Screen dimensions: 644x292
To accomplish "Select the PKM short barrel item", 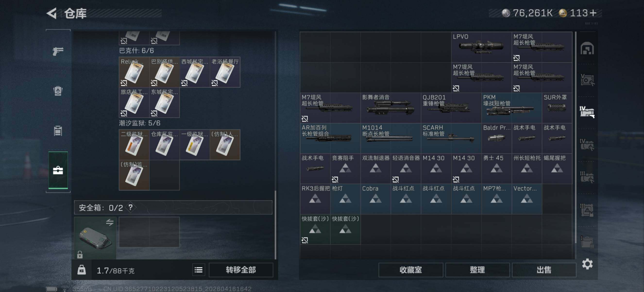I will (511, 108).
